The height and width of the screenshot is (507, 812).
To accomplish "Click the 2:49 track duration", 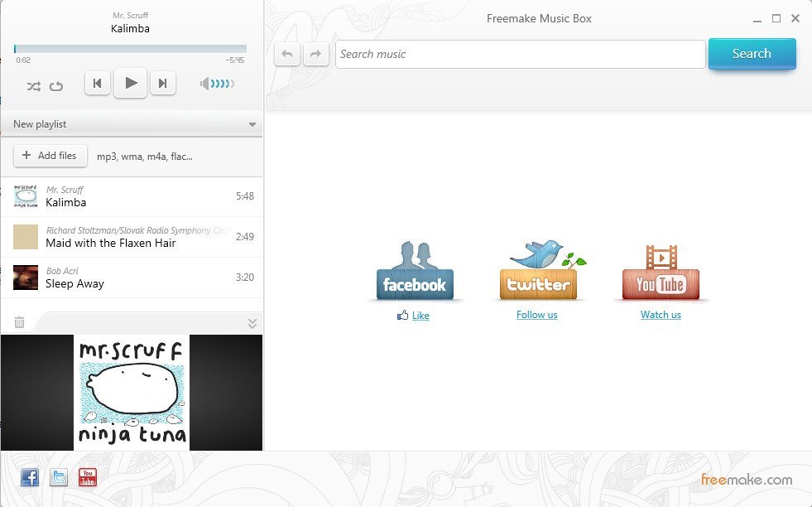I will click(x=245, y=236).
